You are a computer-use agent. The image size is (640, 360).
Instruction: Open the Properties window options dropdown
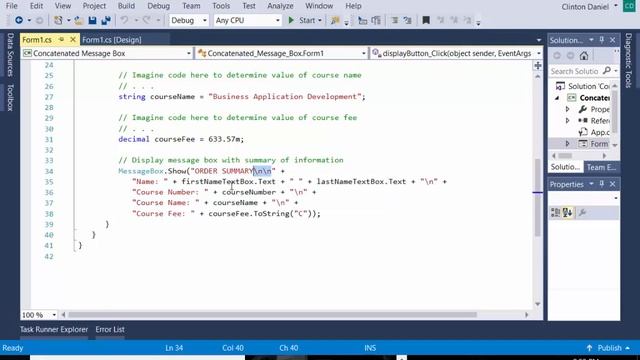(591, 184)
